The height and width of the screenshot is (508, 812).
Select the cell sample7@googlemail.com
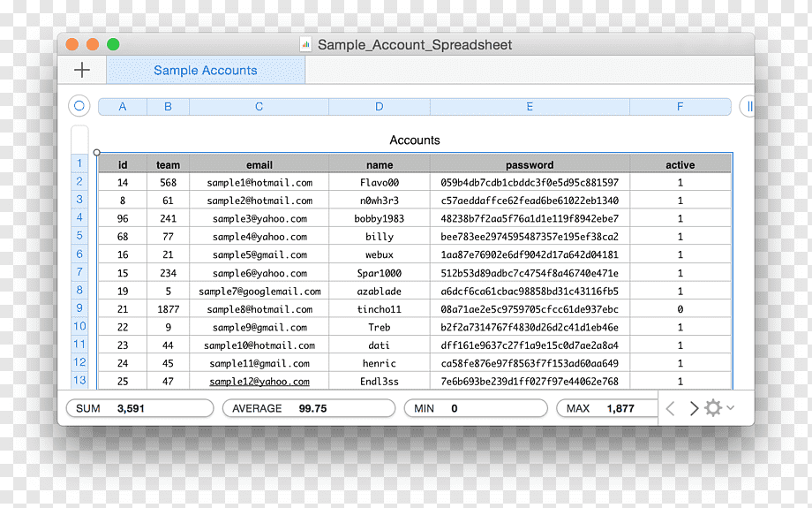click(x=259, y=292)
